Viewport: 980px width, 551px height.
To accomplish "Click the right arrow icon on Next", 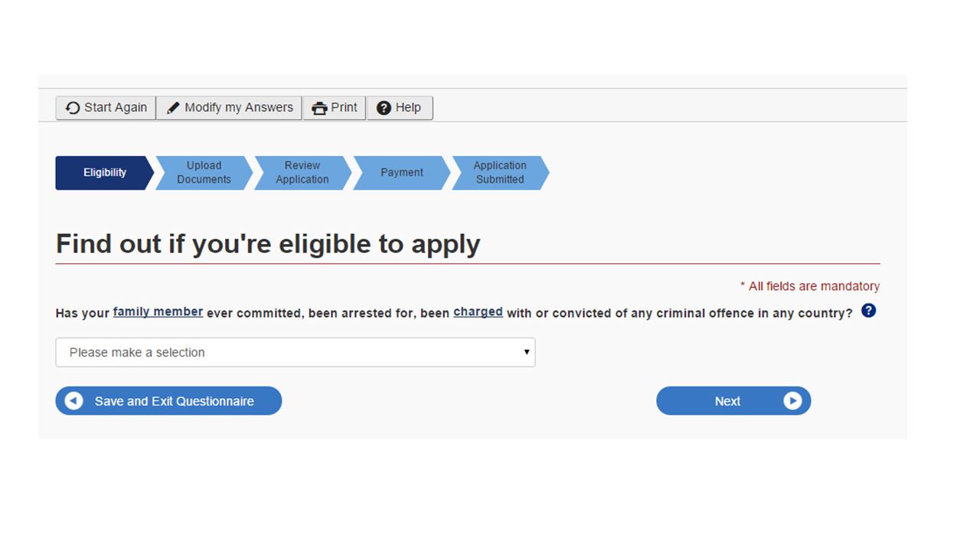I will pos(792,401).
